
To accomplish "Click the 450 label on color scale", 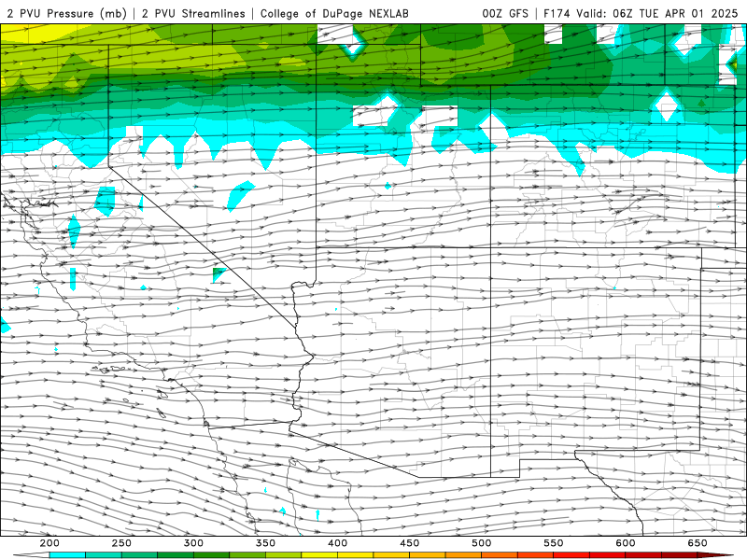I will tap(410, 543).
